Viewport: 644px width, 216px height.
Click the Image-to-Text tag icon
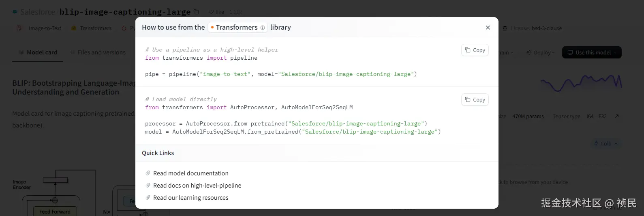(x=19, y=28)
